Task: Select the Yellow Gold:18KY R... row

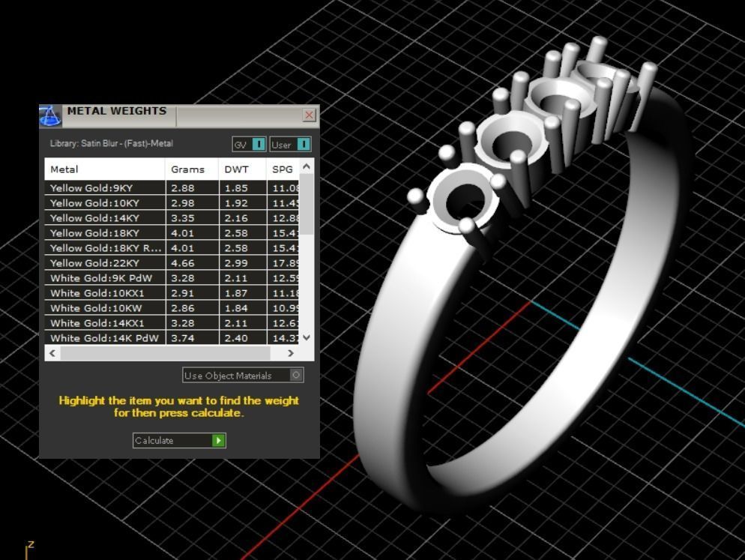Action: (172, 247)
